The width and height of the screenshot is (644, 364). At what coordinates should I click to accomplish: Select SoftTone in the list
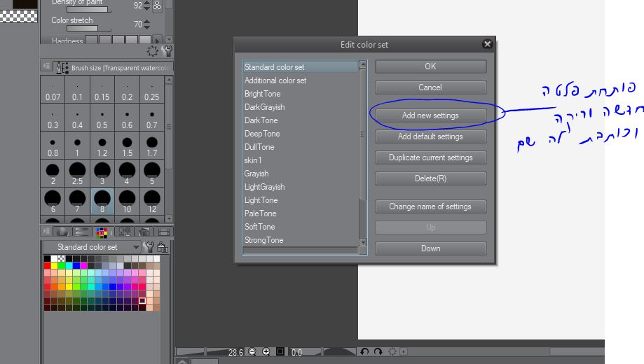[300, 227]
